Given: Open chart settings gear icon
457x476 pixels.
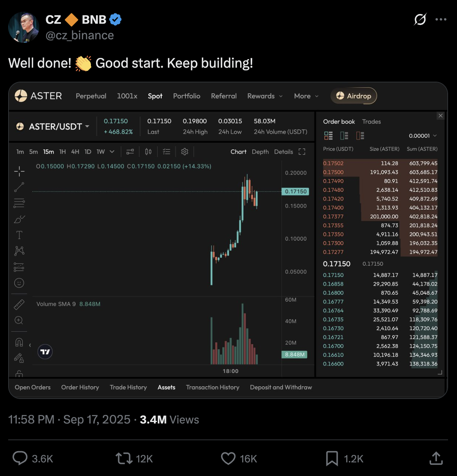Looking at the screenshot, I should [185, 152].
